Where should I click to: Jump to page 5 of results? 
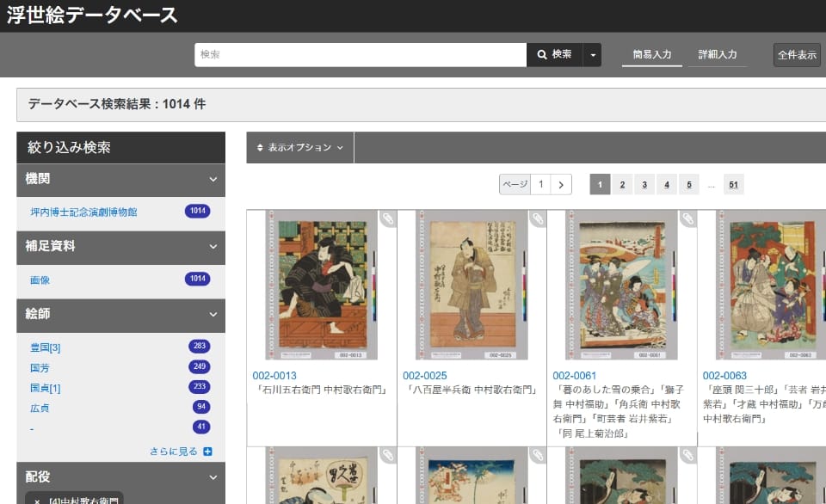[689, 185]
